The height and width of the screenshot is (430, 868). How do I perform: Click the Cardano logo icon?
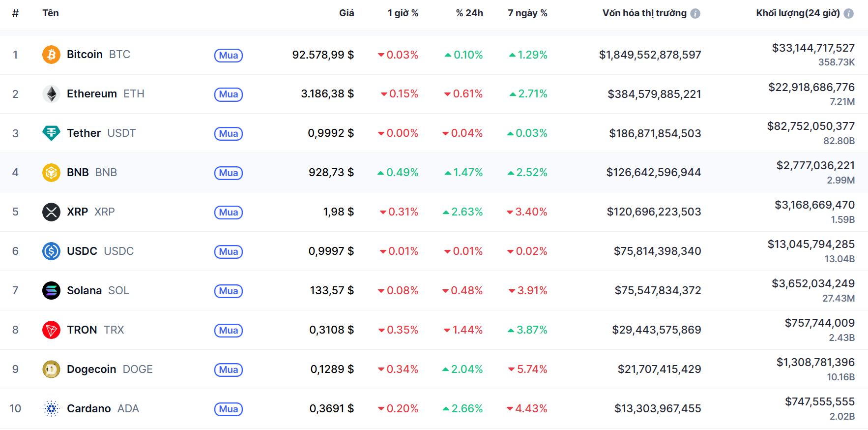coord(51,409)
